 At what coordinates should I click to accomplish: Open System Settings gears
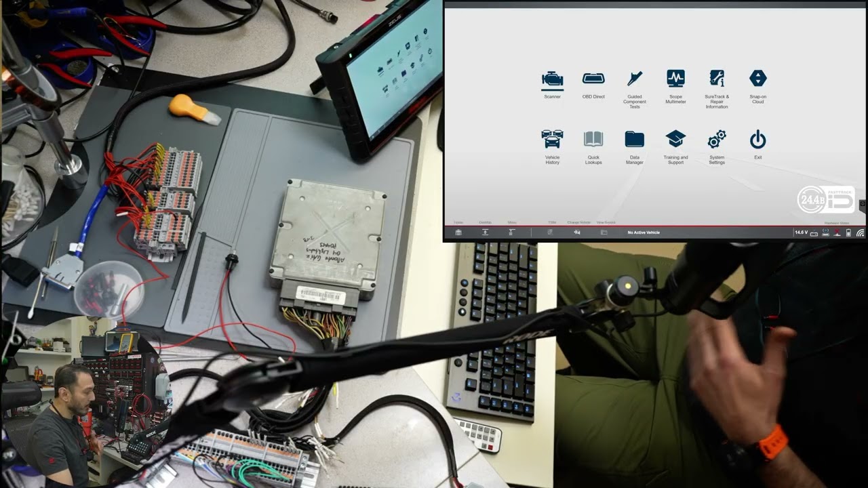[x=717, y=147]
